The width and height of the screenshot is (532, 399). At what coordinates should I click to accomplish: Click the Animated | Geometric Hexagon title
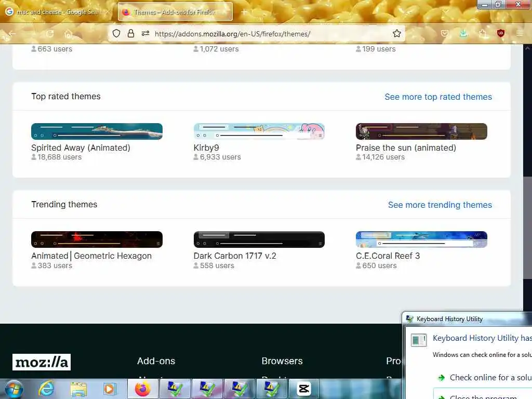[91, 256]
